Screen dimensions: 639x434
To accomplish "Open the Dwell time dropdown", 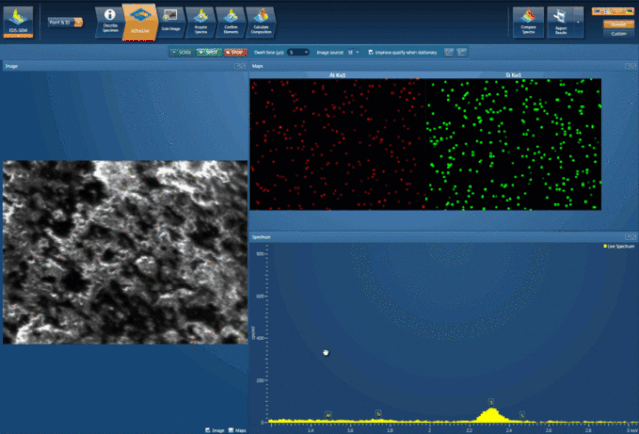I will pos(298,52).
